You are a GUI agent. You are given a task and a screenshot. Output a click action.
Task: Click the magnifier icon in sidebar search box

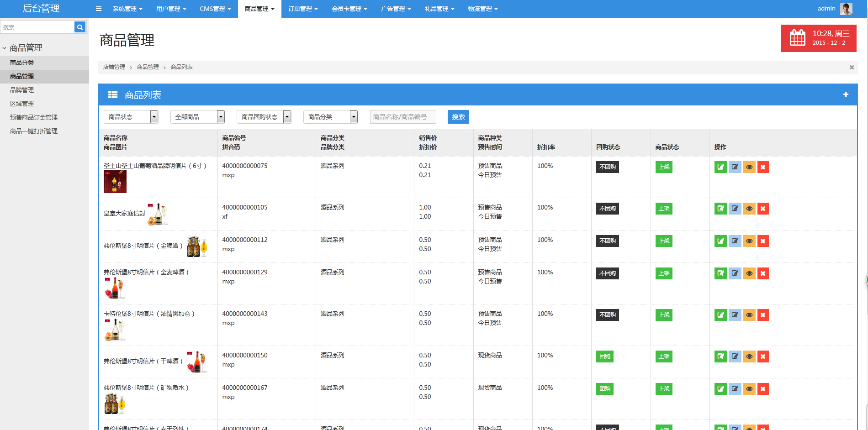point(79,27)
